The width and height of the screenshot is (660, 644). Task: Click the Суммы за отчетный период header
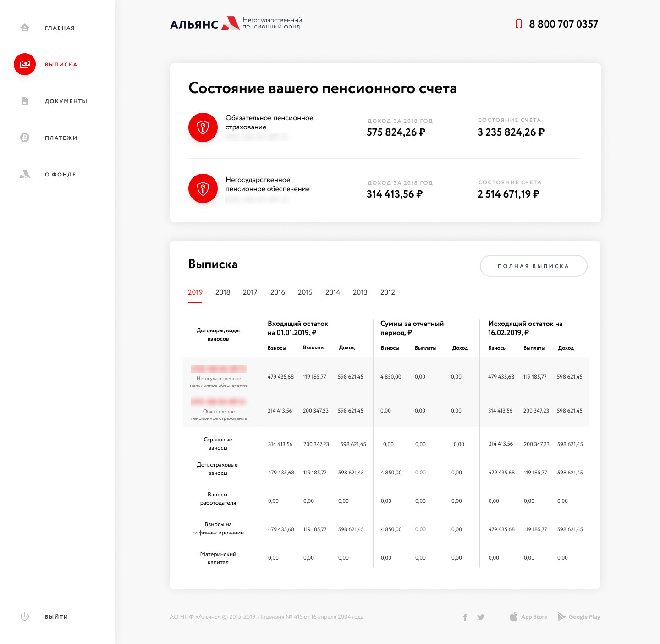pos(412,328)
